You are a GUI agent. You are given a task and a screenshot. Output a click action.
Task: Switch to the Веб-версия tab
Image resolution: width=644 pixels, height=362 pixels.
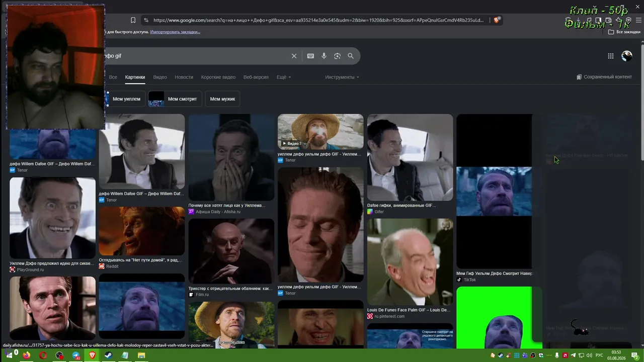[x=256, y=77]
